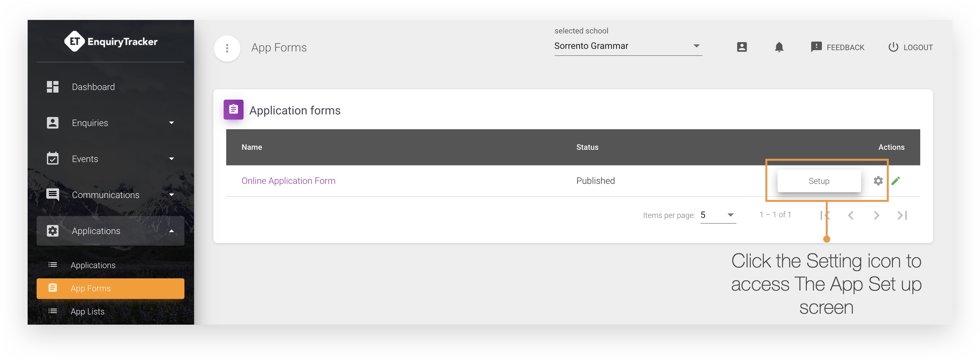Click the App Forms page title

[x=279, y=48]
